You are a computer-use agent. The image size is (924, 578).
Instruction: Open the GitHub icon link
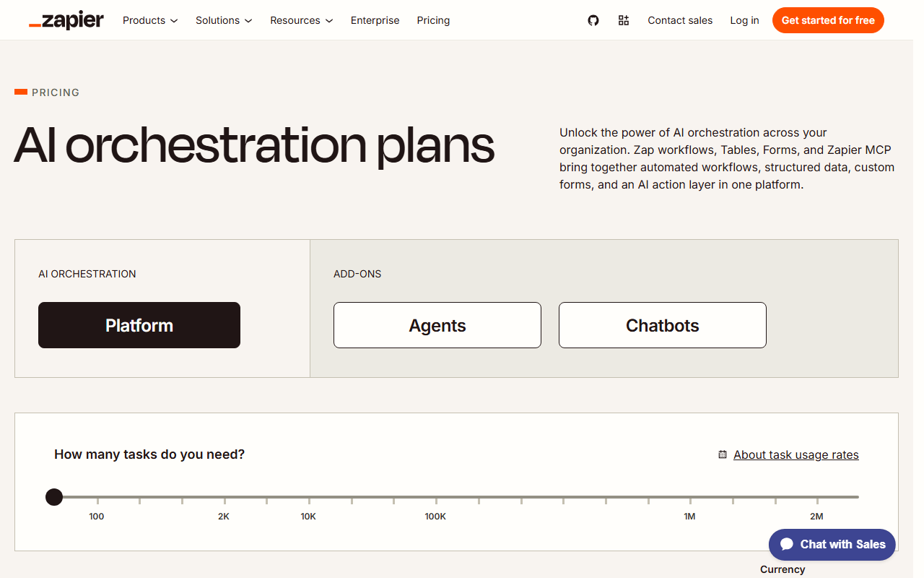[593, 20]
